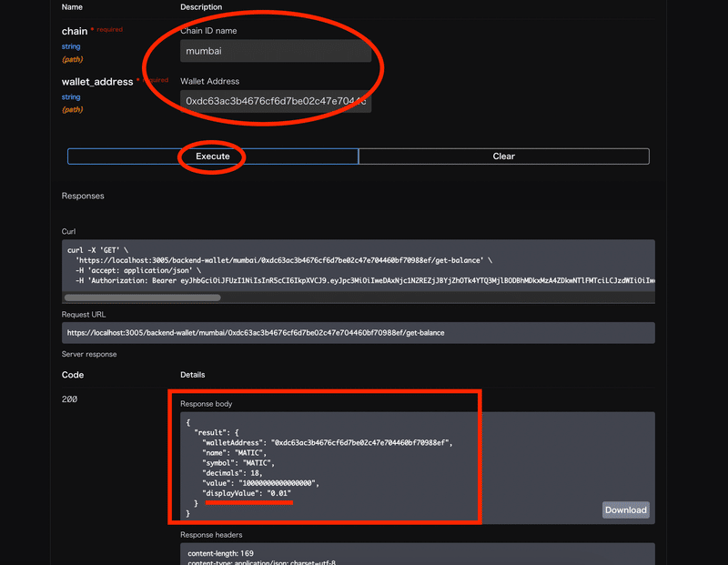The height and width of the screenshot is (565, 728).
Task: Select the Authorization Bearer header line
Action: click(366, 280)
